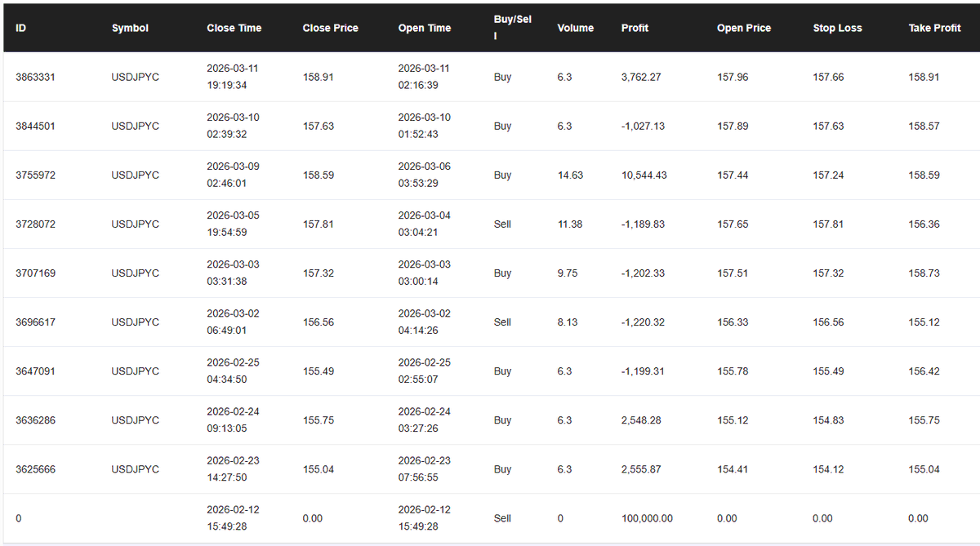
Task: Click stop loss value 157.66
Action: (x=828, y=77)
